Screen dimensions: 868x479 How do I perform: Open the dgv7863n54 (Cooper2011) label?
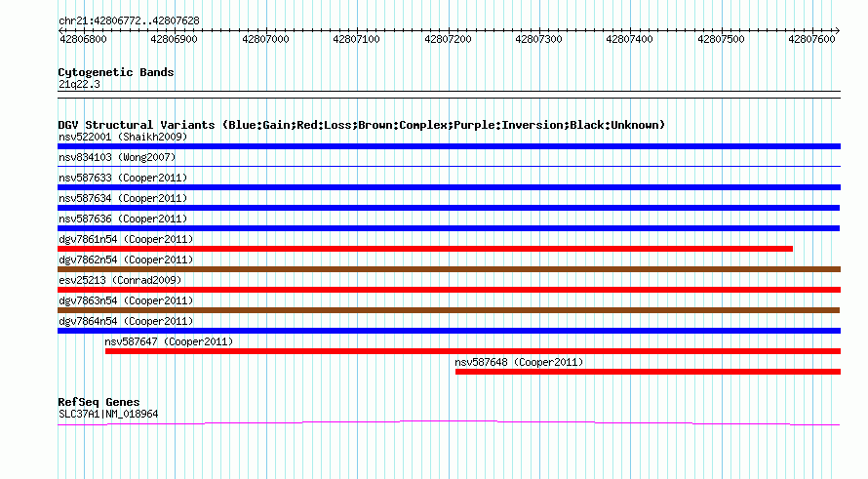[x=126, y=300]
